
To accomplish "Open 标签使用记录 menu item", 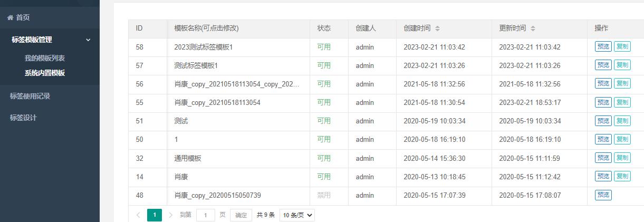I will pyautogui.click(x=30, y=96).
